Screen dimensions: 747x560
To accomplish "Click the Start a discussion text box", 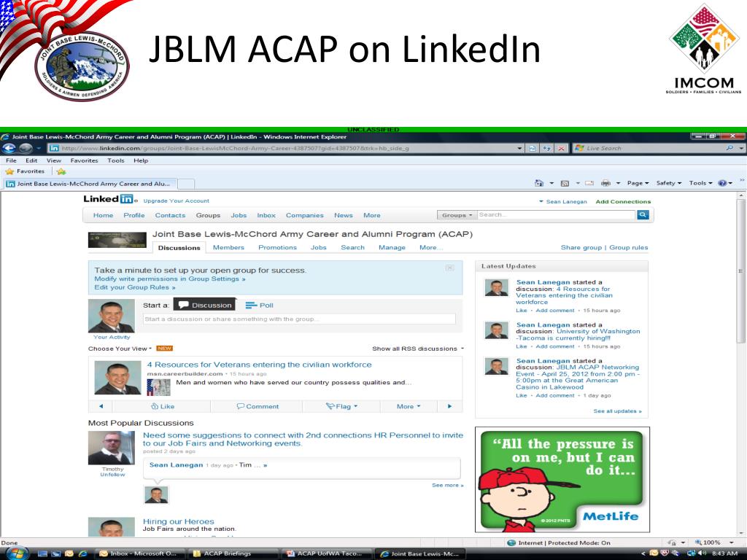I will 299,319.
